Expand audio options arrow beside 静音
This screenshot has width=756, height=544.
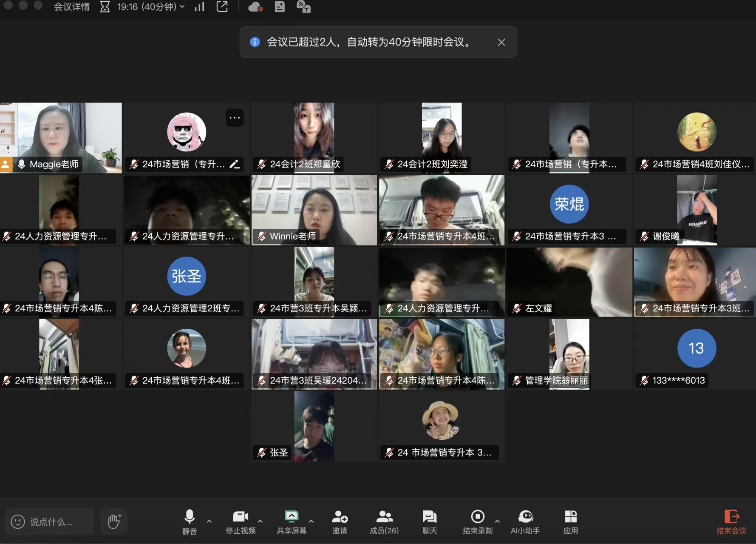[x=209, y=521]
